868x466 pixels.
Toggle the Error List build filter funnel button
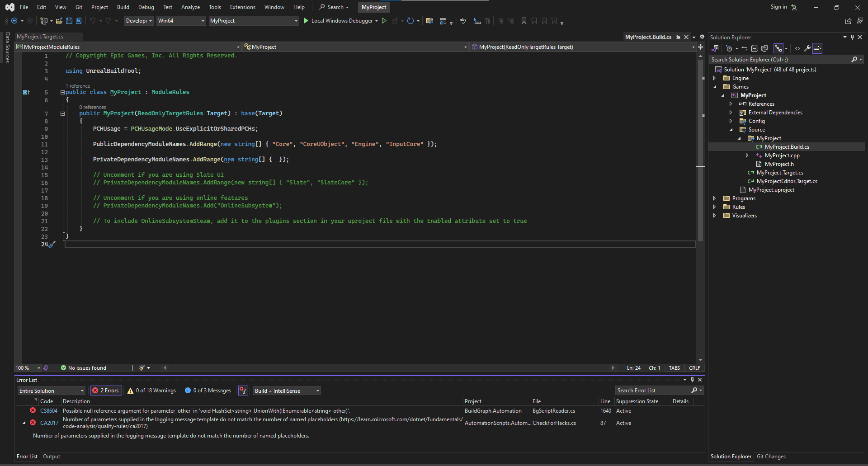243,391
